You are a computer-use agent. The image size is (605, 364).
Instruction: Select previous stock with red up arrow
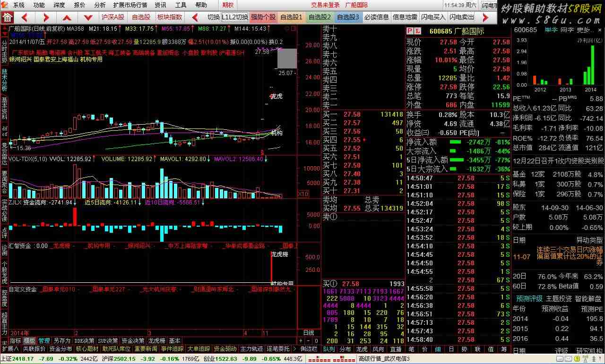tap(67, 17)
